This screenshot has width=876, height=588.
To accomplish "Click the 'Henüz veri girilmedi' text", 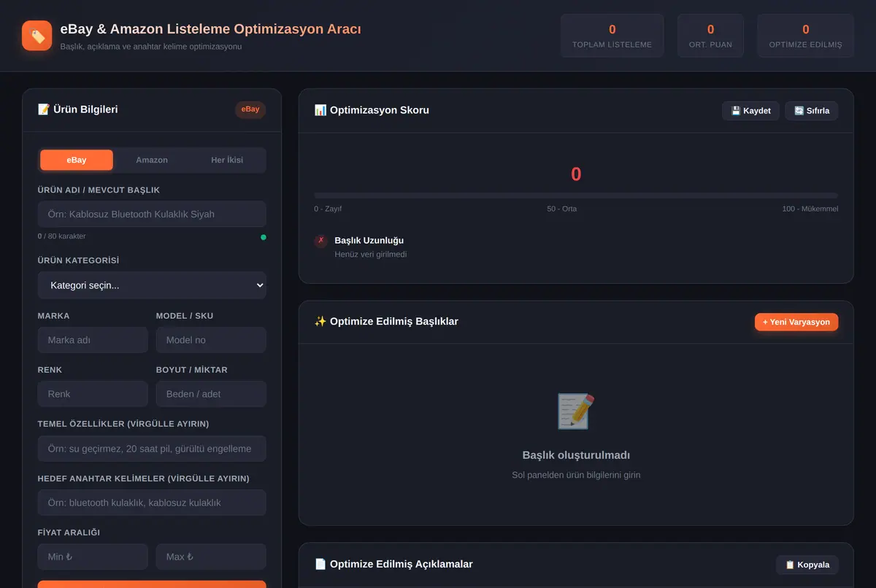I will [370, 255].
